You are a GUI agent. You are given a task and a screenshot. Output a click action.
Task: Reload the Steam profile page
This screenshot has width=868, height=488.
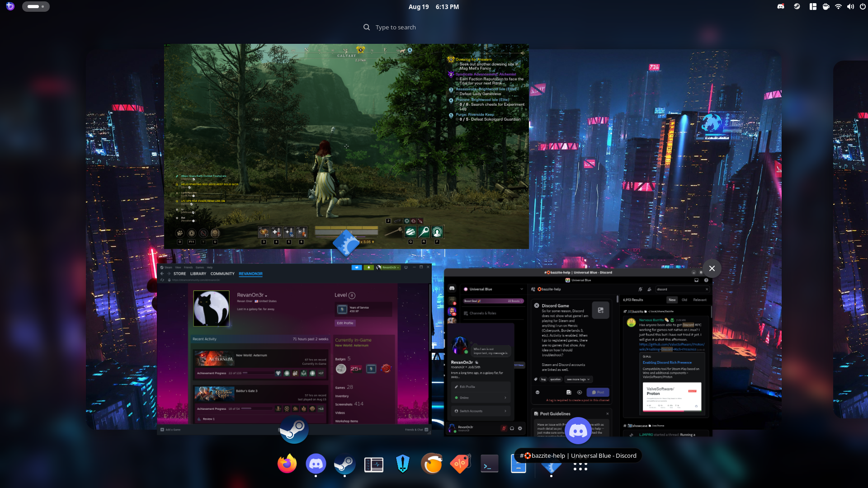[x=162, y=280]
